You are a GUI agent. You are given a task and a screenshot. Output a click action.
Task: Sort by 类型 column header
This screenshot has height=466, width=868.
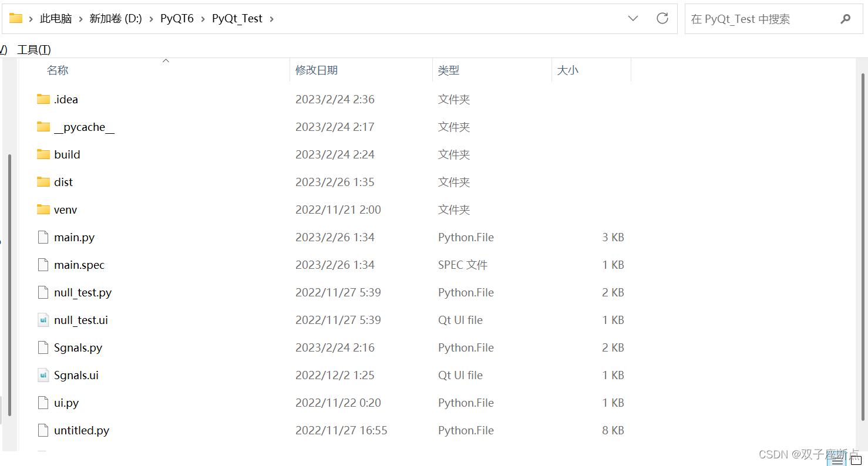click(x=449, y=70)
